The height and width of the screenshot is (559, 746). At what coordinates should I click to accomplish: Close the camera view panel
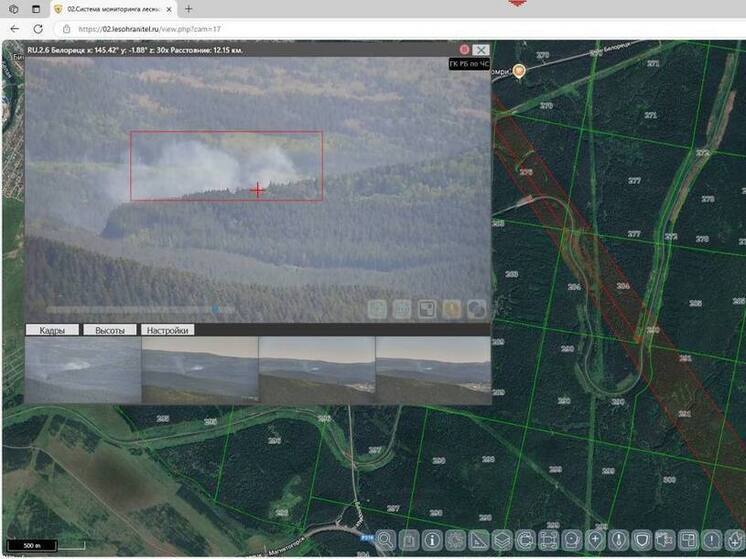coord(481,49)
